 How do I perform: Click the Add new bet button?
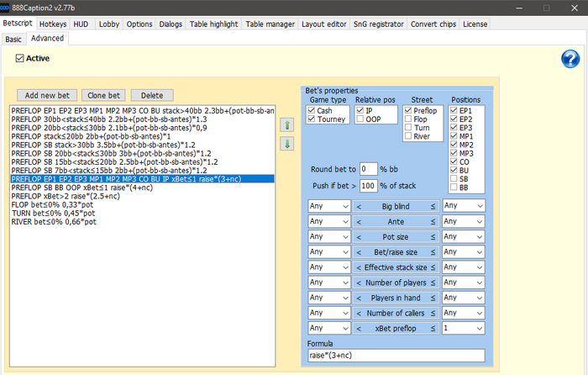[50, 96]
